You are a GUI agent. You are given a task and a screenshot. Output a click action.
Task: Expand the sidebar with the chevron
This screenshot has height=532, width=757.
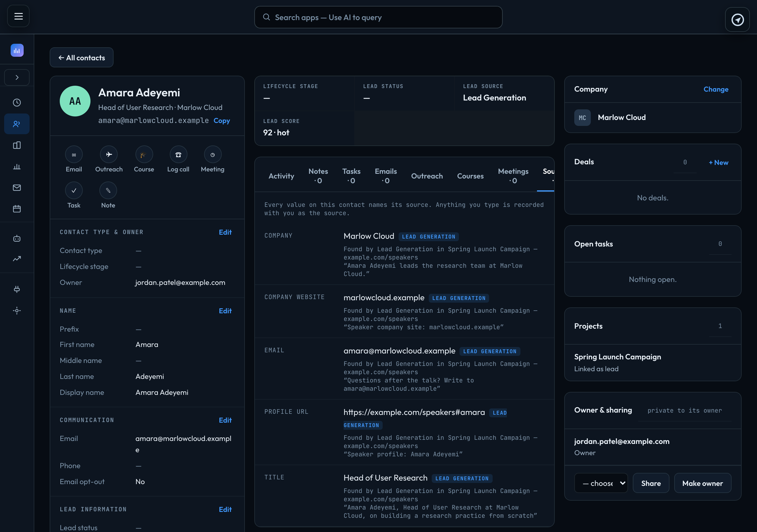tap(17, 77)
